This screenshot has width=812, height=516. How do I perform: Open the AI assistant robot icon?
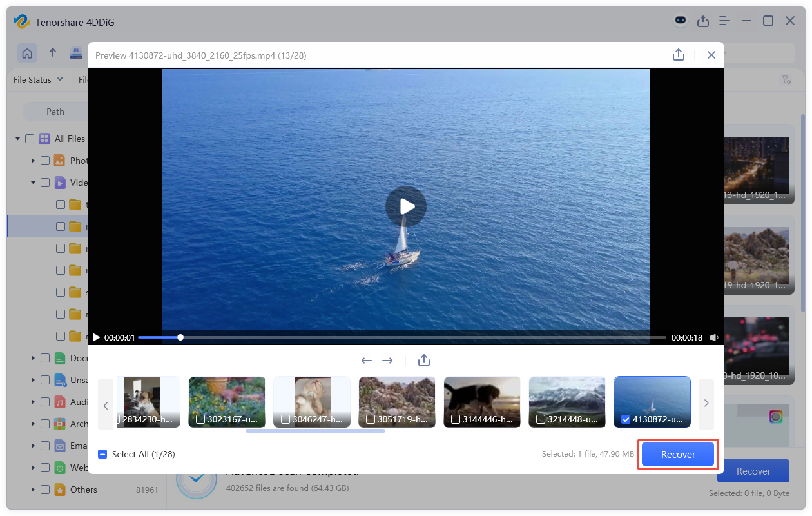tap(681, 21)
